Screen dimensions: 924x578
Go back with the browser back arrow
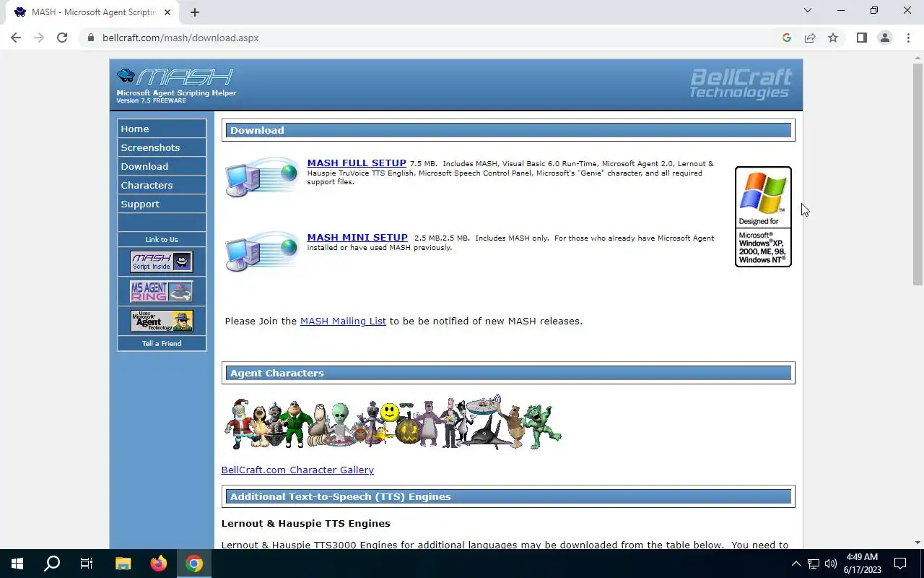(16, 38)
